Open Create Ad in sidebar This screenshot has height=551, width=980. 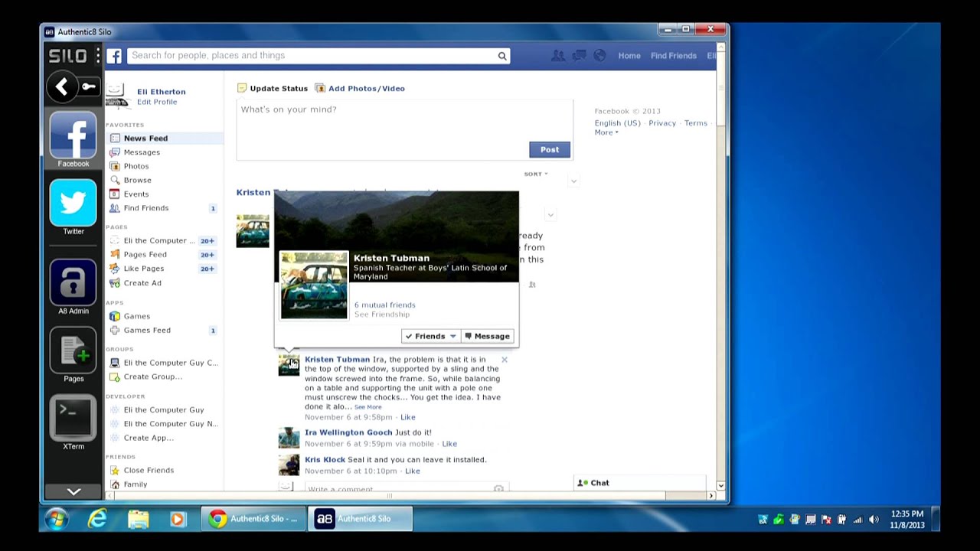(142, 283)
